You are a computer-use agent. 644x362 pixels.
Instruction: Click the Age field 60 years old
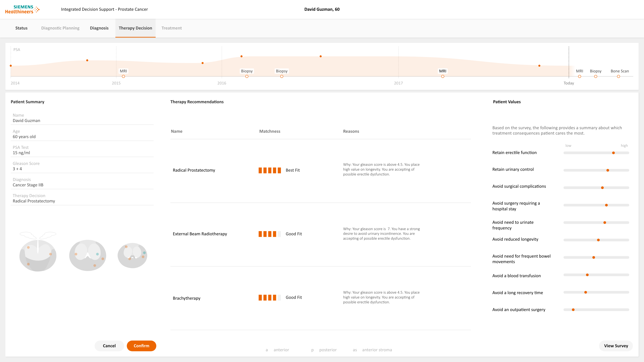click(x=82, y=134)
